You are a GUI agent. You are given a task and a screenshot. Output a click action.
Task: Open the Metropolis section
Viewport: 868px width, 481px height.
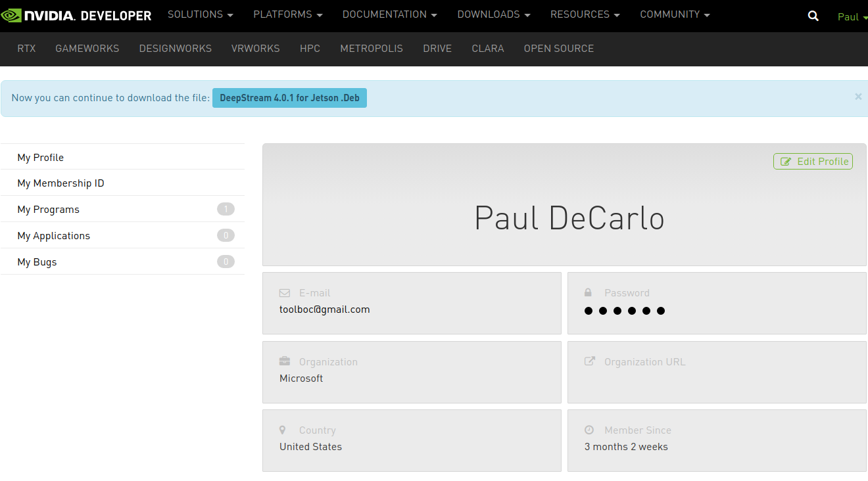coord(372,49)
